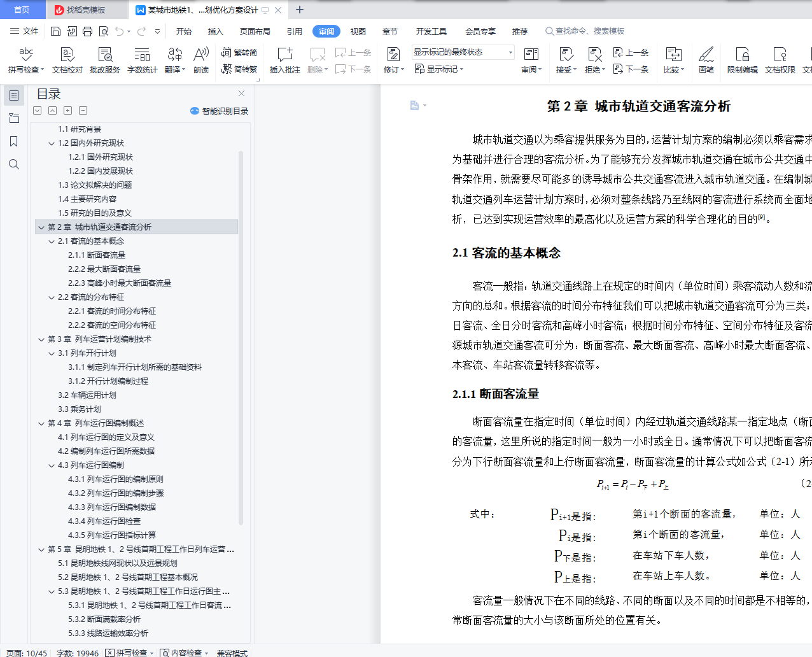Jump to 5.3.2 断面满载率分析 in outline
Screen dimensions: 812x657
pyautogui.click(x=104, y=619)
